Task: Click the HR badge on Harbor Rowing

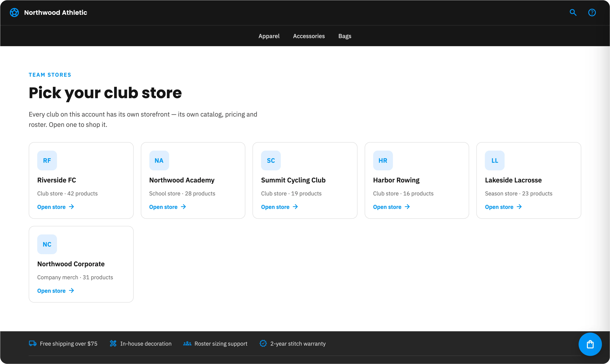Action: (x=383, y=160)
